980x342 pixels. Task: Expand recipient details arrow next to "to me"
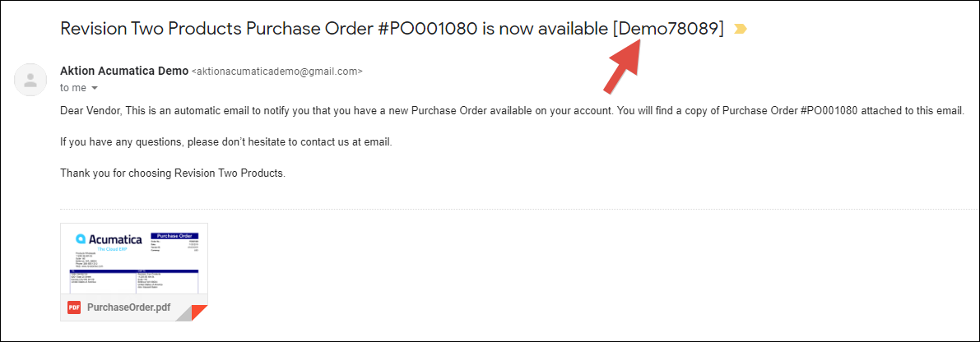point(95,88)
